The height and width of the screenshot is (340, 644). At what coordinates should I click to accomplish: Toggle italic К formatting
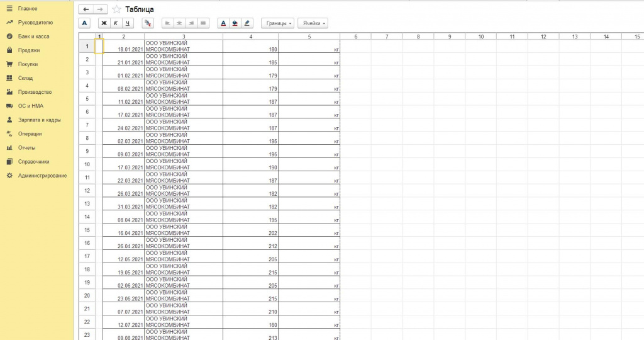tap(116, 23)
